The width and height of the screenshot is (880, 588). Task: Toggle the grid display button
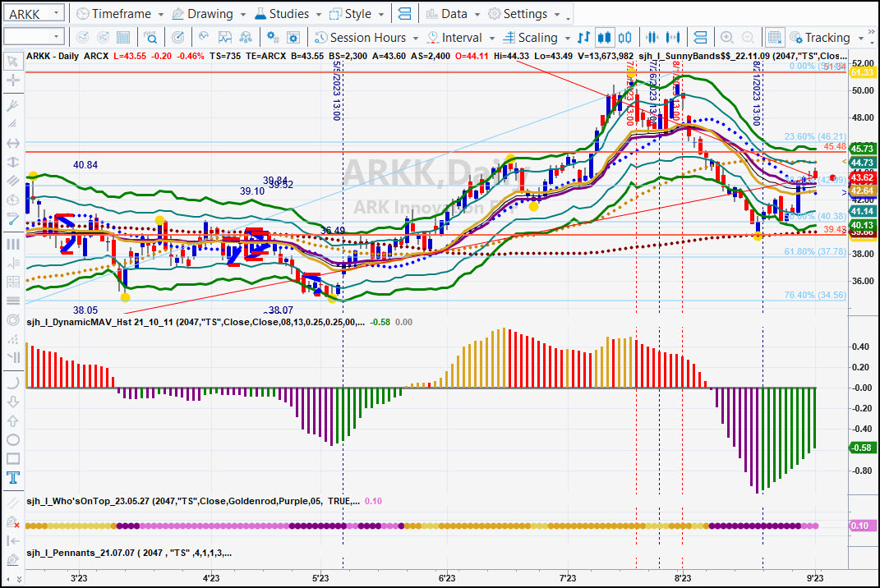(775, 38)
